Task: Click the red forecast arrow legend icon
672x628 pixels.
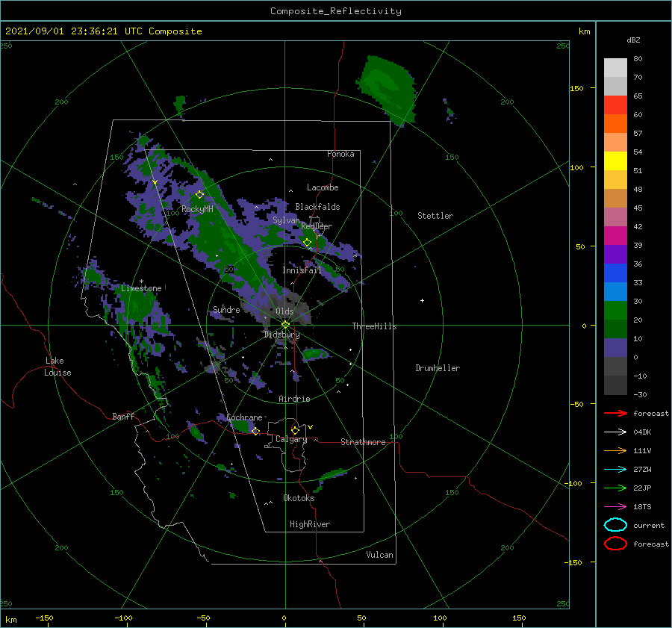Action: [615, 413]
